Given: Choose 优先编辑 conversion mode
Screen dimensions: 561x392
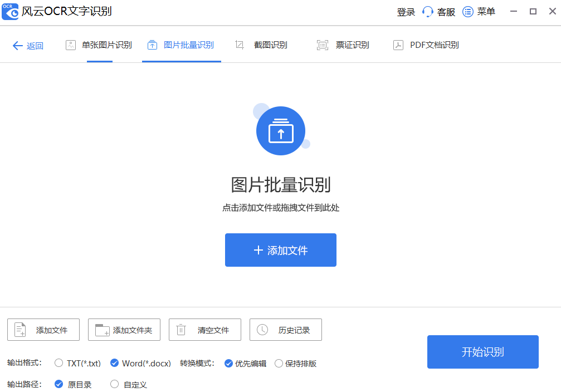Looking at the screenshot, I should point(246,364).
